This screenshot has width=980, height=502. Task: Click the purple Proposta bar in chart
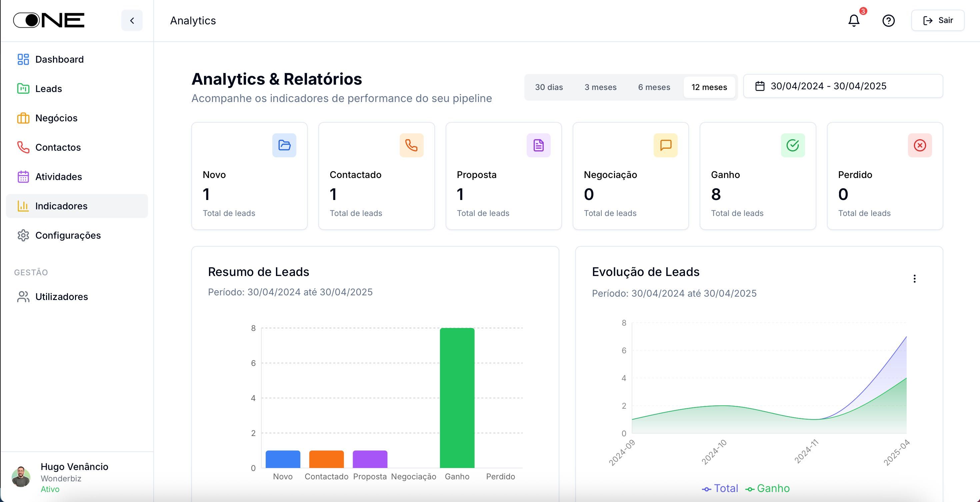click(x=370, y=459)
